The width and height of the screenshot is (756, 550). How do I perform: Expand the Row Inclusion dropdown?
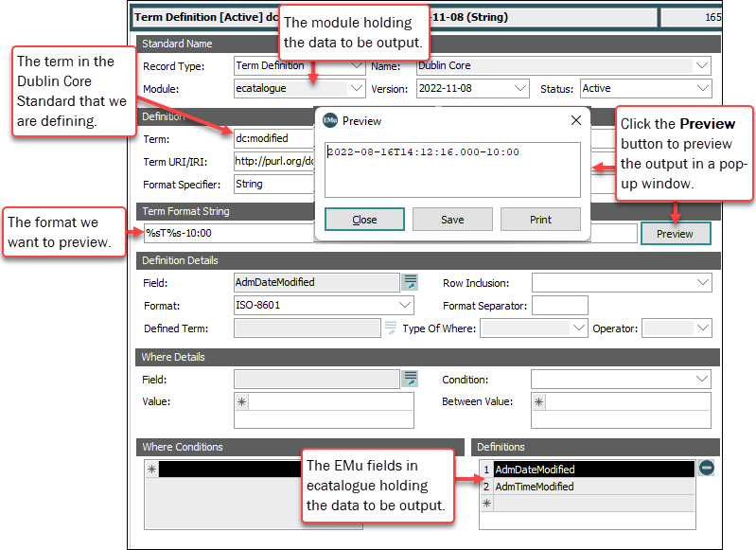(x=702, y=282)
